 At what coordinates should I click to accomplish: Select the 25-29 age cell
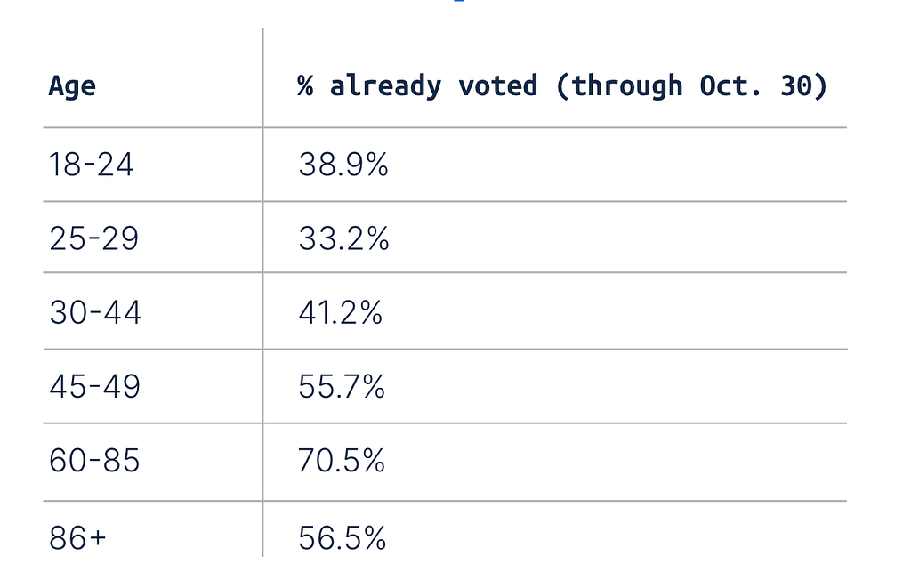point(93,238)
